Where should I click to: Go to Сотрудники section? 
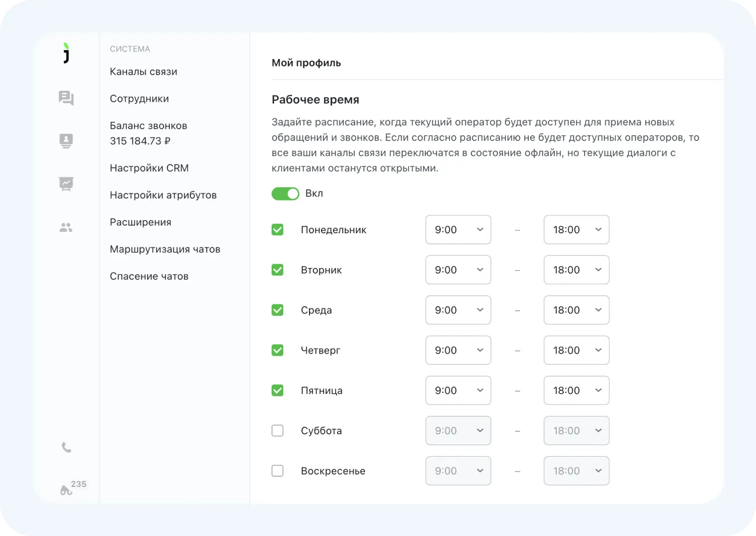[x=139, y=99]
